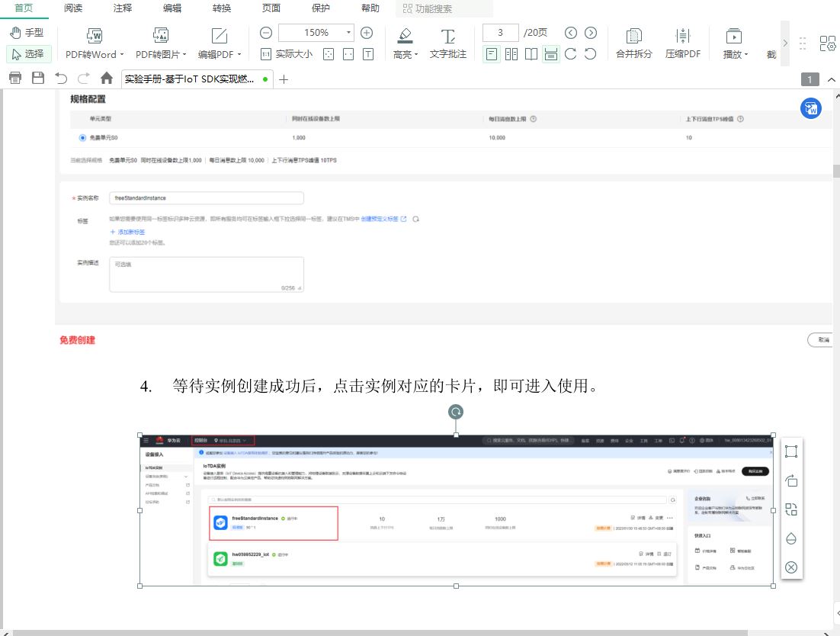Collapse the ribbon with the up chevron
Screen dimensions: 840x636
(x=832, y=80)
